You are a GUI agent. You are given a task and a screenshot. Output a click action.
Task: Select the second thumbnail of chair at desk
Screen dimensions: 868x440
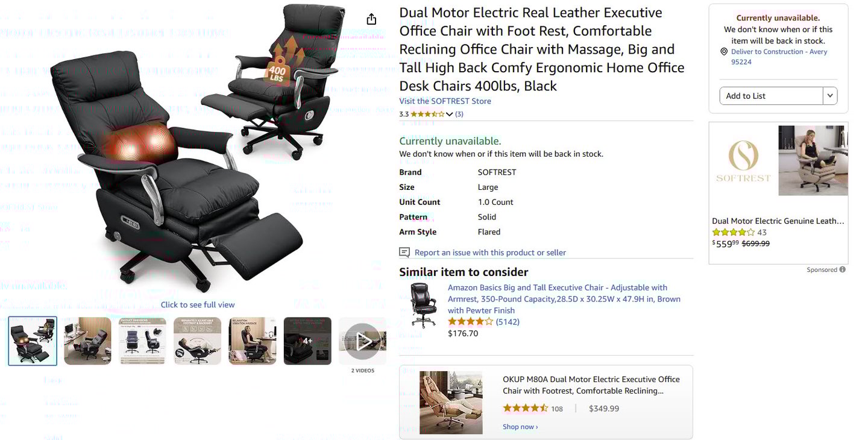click(x=87, y=341)
